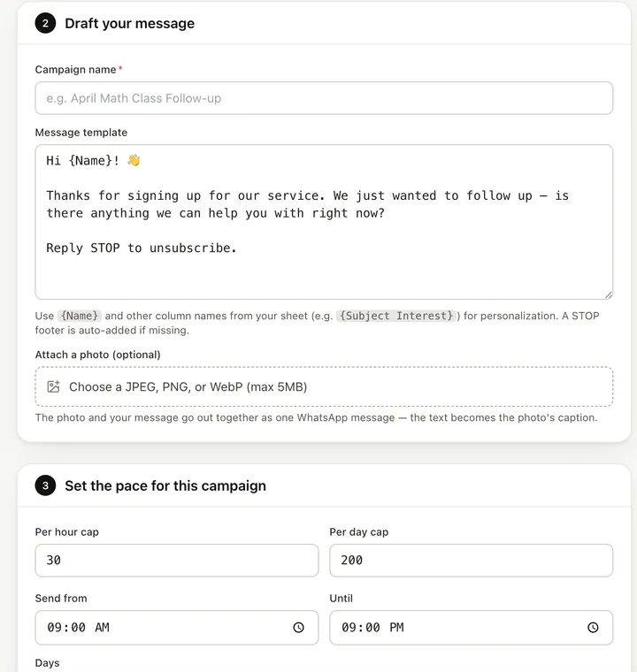The image size is (637, 672).
Task: Click inside the Message template text area
Action: (324, 222)
